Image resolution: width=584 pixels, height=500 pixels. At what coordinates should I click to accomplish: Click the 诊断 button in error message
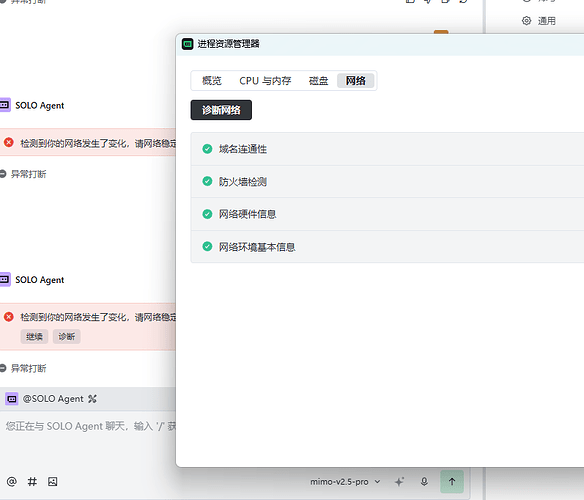click(x=67, y=337)
